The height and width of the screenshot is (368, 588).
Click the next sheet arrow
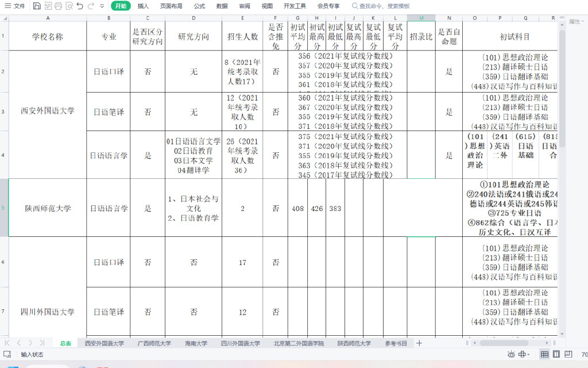(30, 343)
